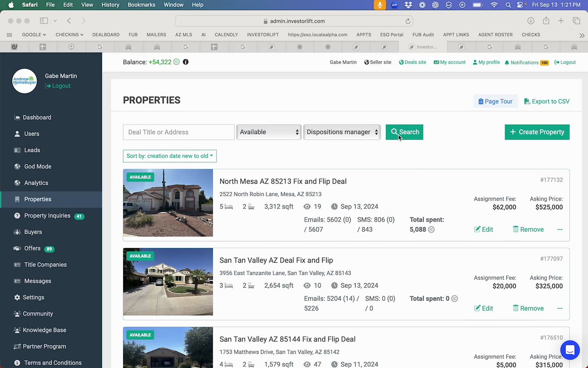
Task: Open the Sort by creation date dropdown
Action: pos(170,156)
